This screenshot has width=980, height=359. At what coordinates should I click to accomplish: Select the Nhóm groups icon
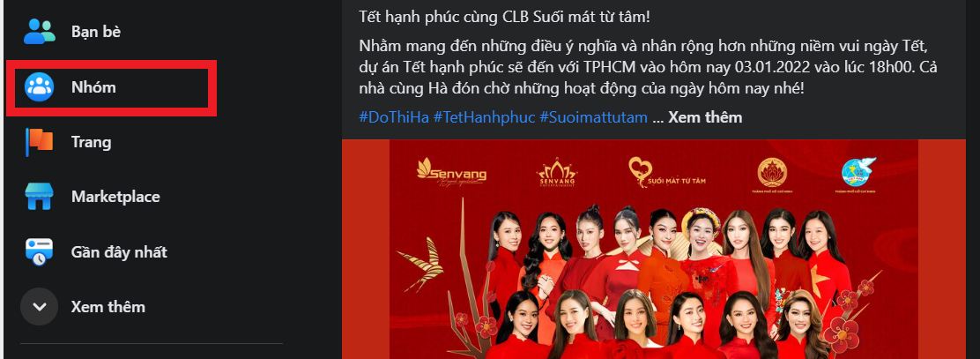point(40,87)
